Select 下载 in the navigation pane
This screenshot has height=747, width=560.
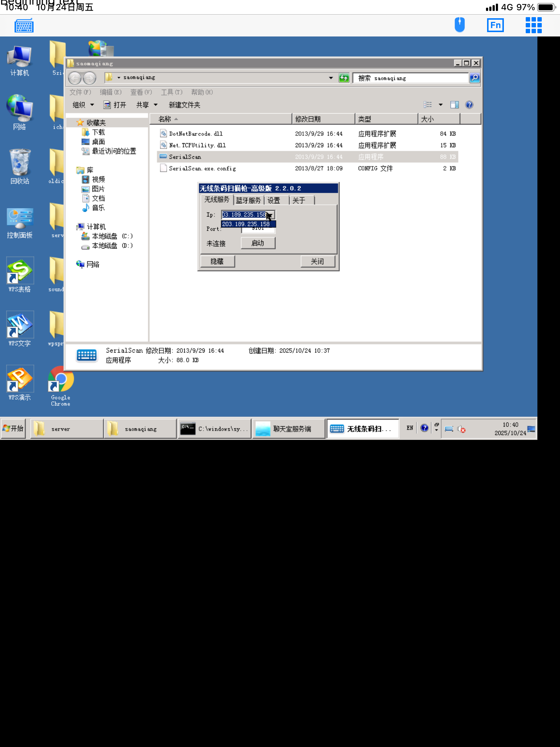point(94,132)
